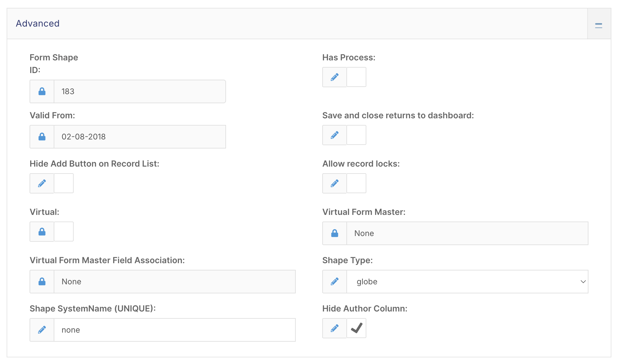Viewport: 618px width, 364px height.
Task: Toggle Allow record locks checkbox
Action: (356, 183)
